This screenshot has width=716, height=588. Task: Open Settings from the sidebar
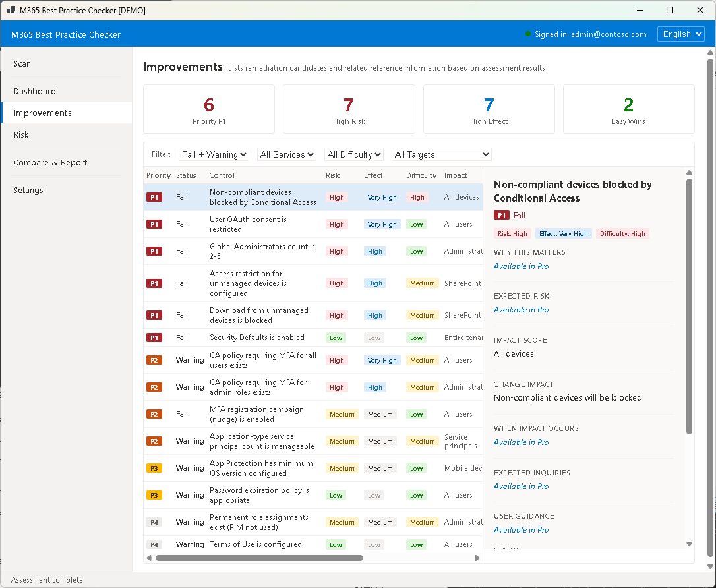(28, 190)
